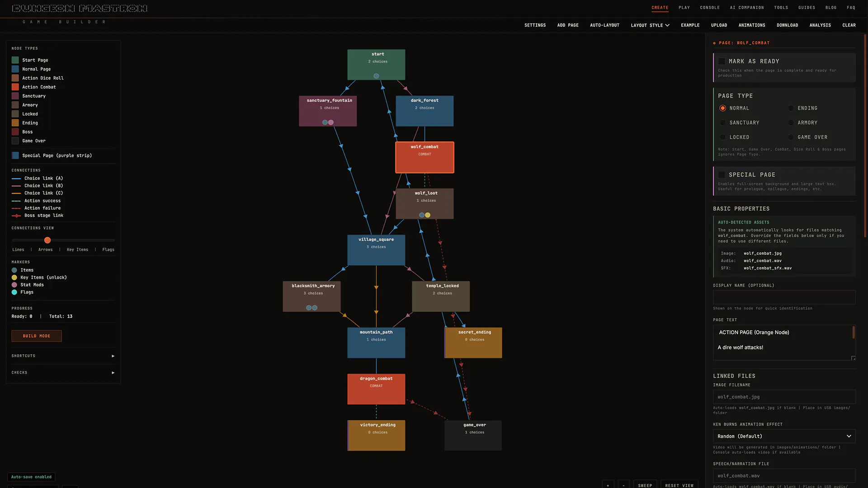This screenshot has width=868, height=488.
Task: Select the dark_forest node
Action: [x=425, y=111]
